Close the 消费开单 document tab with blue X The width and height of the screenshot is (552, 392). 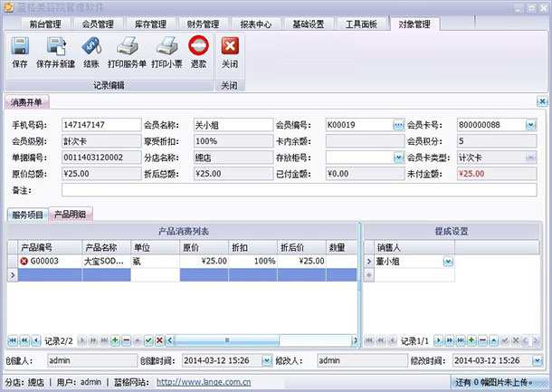[x=542, y=101]
